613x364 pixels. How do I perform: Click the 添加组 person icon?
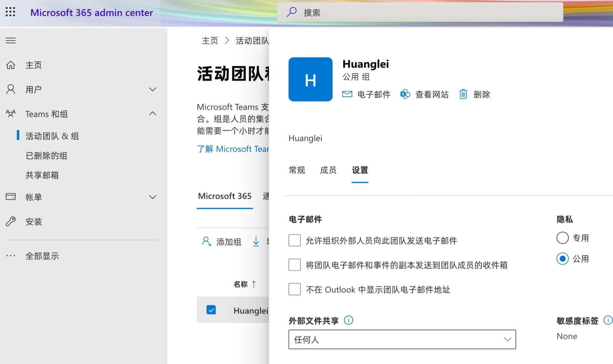coord(206,242)
